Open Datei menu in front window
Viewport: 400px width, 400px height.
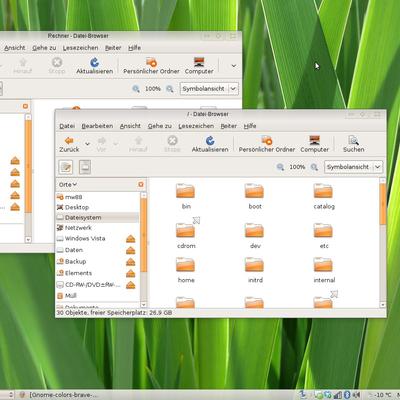click(67, 126)
